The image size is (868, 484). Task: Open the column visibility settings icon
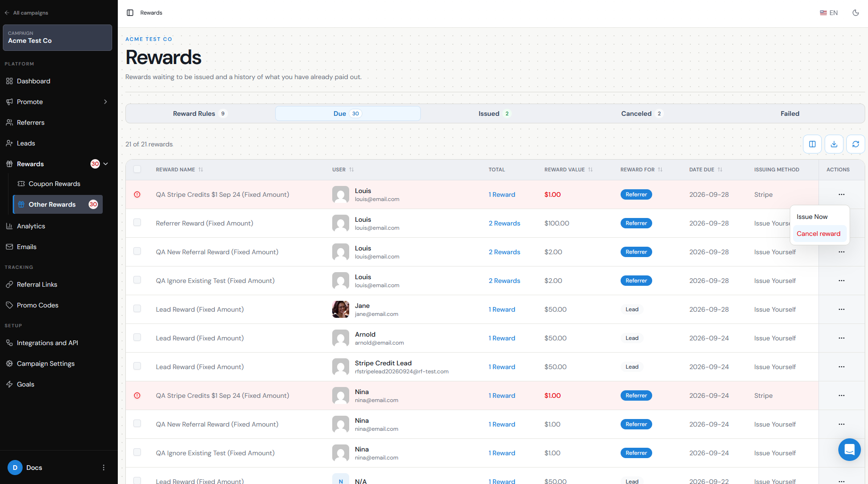(812, 144)
